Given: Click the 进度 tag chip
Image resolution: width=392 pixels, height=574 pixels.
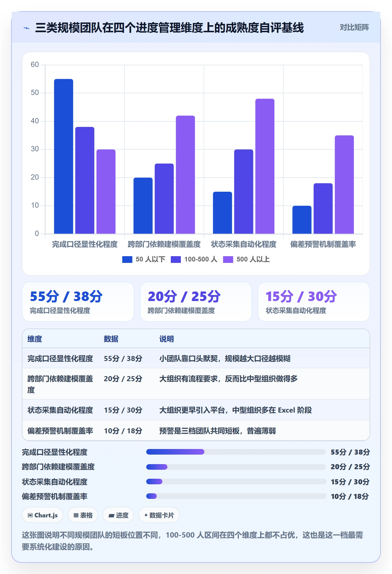Looking at the screenshot, I should (x=118, y=515).
